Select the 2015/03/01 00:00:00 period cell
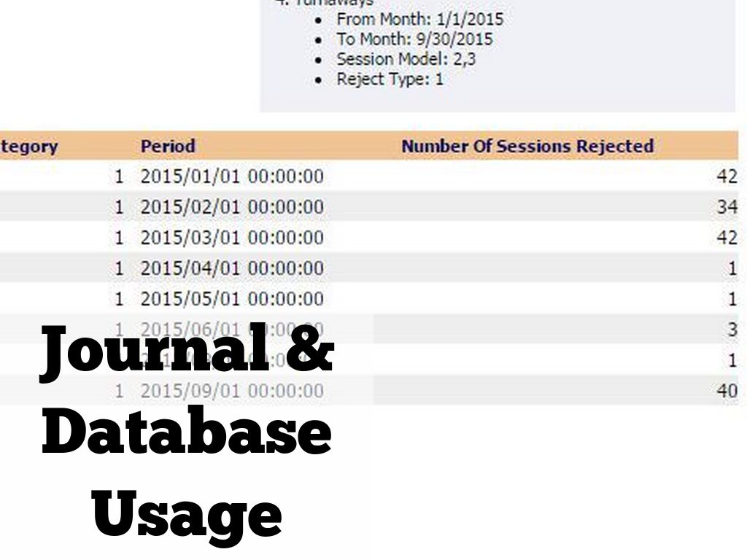The image size is (747, 560). (x=232, y=238)
